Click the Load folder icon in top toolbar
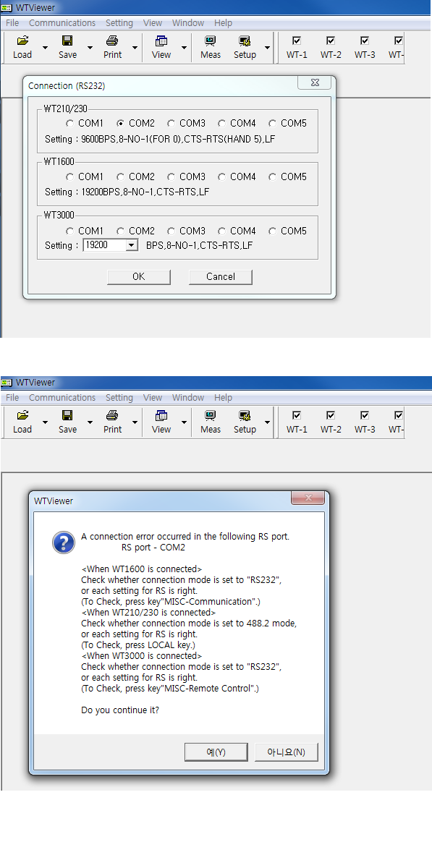Image resolution: width=432 pixels, height=868 pixels. click(x=22, y=47)
